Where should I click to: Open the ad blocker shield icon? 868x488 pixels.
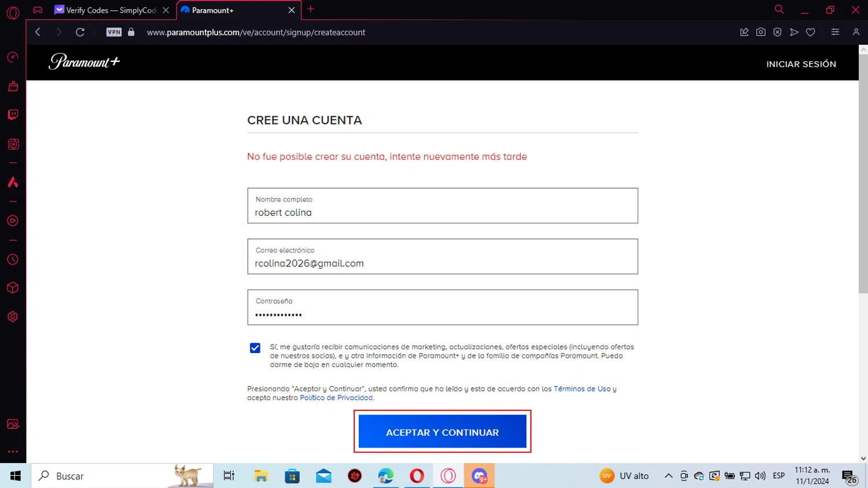pos(777,32)
